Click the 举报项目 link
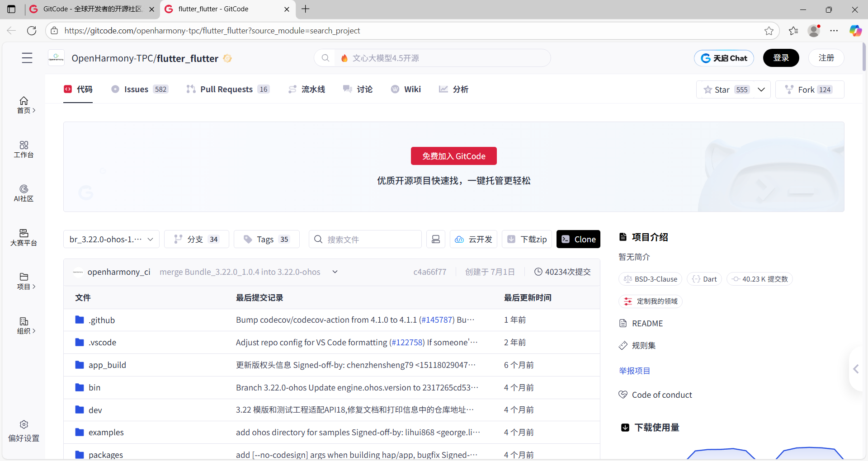The height and width of the screenshot is (461, 868). point(634,371)
